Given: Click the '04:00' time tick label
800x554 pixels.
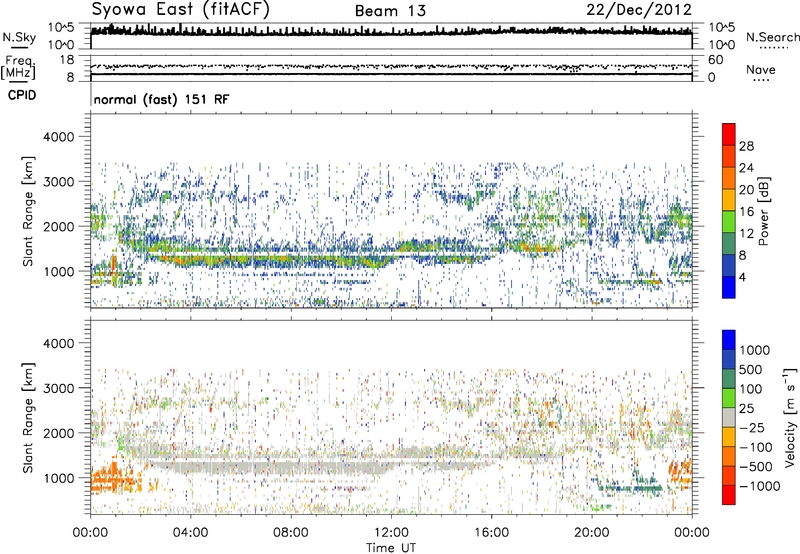Looking at the screenshot, I should pyautogui.click(x=190, y=533).
